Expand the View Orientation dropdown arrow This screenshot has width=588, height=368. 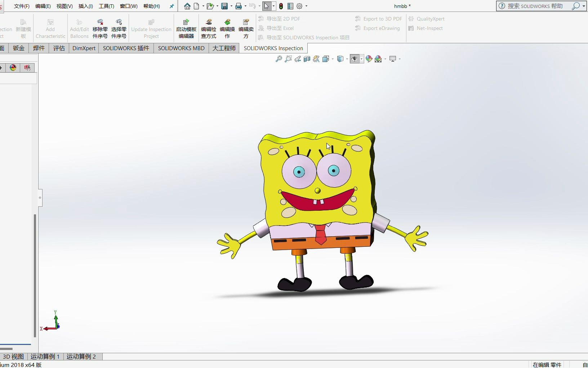pos(333,59)
